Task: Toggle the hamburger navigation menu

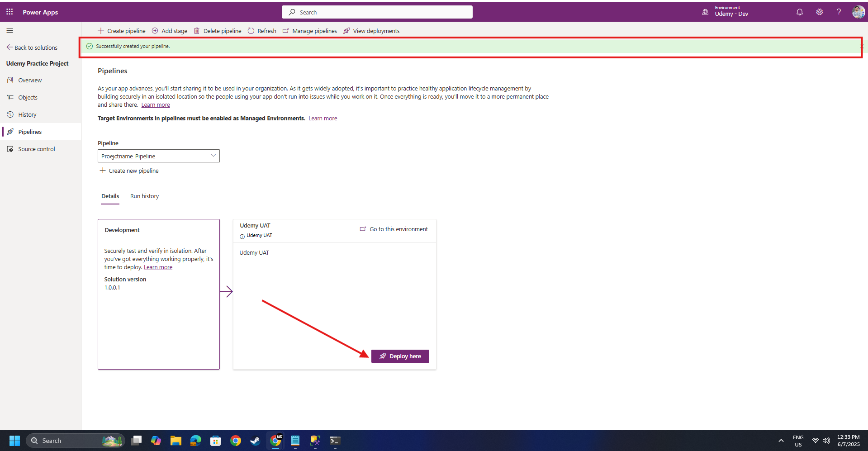Action: point(9,31)
